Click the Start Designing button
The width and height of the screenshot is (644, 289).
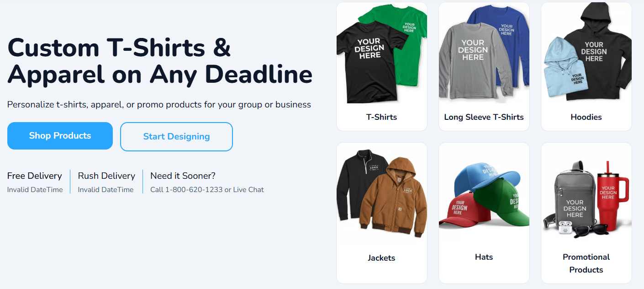(176, 136)
